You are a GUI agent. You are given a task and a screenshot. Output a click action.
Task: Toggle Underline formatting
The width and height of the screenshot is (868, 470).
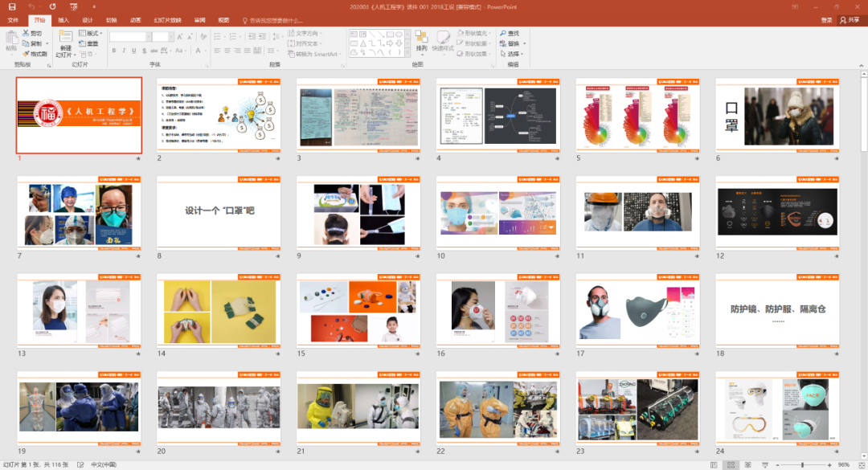[x=134, y=51]
